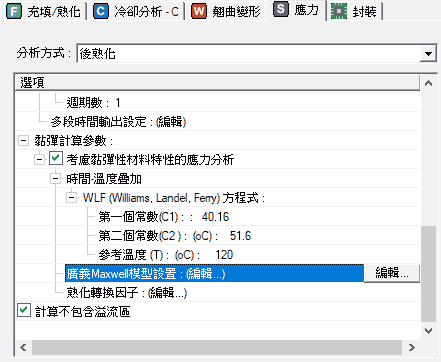This screenshot has width=441, height=362.
Task: Select the 週期數 : 1 row
Action: point(93,103)
